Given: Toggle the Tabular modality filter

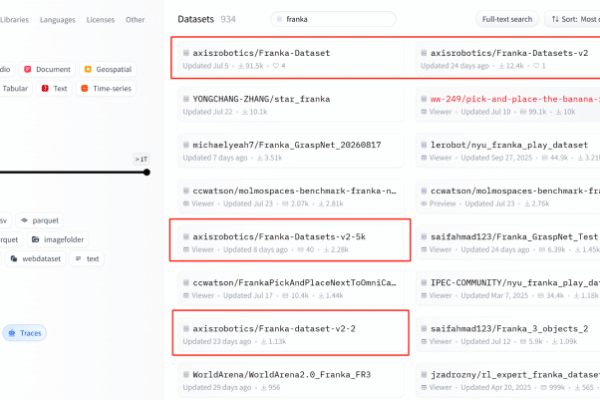Looking at the screenshot, I should (x=15, y=88).
